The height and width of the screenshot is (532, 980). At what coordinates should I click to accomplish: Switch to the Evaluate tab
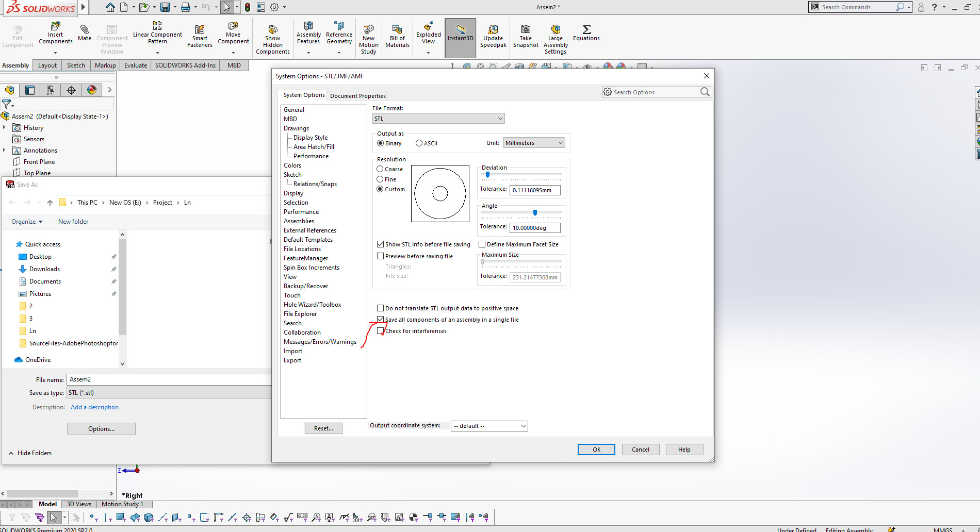[x=136, y=65]
